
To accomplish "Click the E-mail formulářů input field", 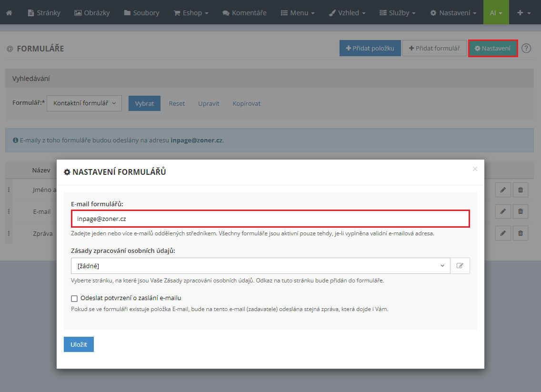I will tap(270, 219).
